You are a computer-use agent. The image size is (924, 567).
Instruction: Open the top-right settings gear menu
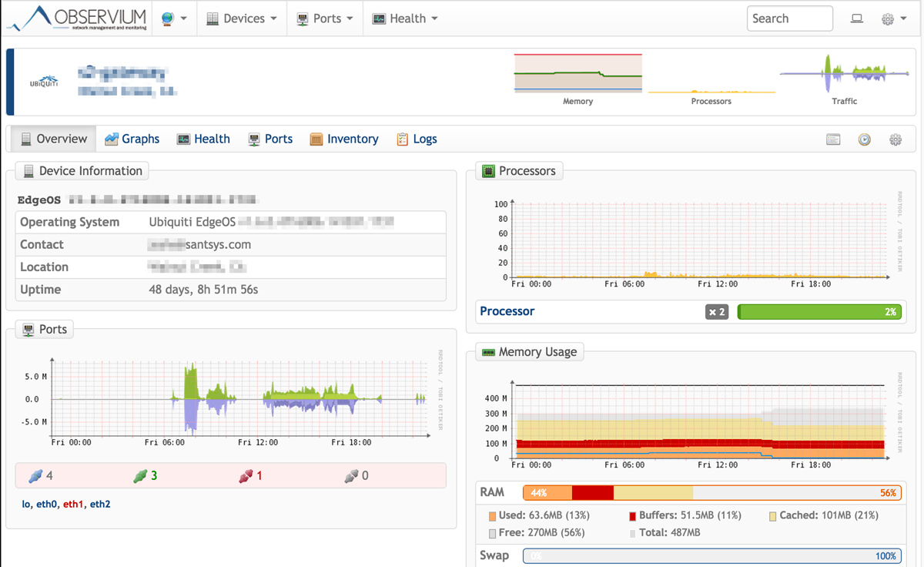tap(892, 19)
